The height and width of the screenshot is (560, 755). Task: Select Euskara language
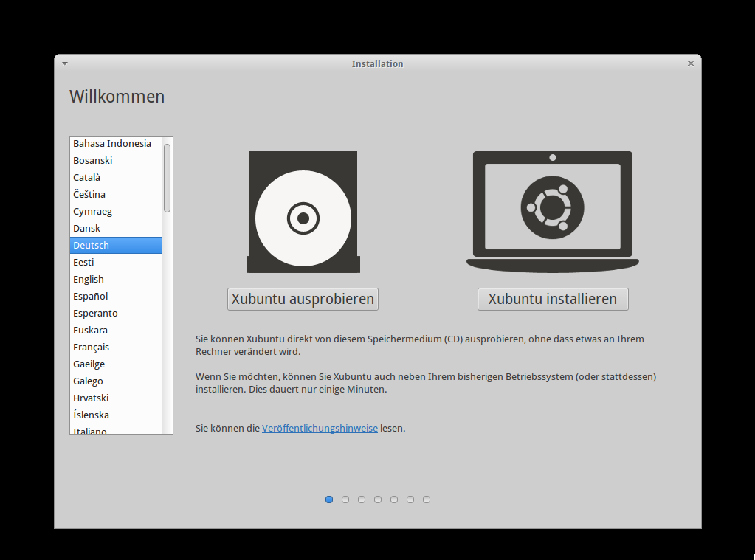coord(116,331)
